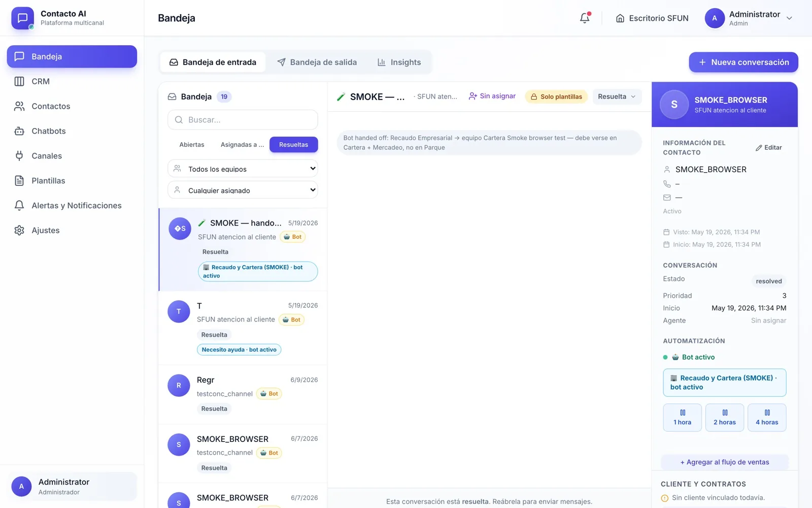Open the Resuelta status dropdown
This screenshot has width=812, height=508.
(617, 97)
